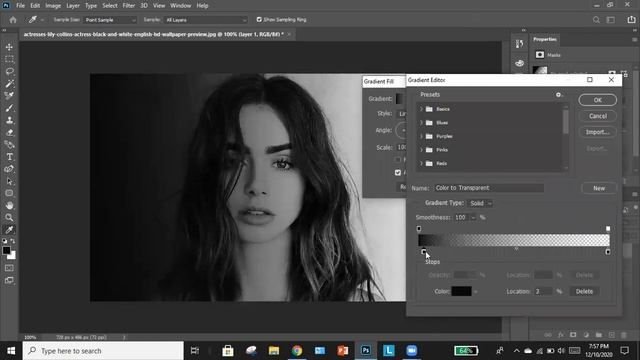Expand the Pinks presets folder
This screenshot has height=360, width=640.
tap(421, 150)
